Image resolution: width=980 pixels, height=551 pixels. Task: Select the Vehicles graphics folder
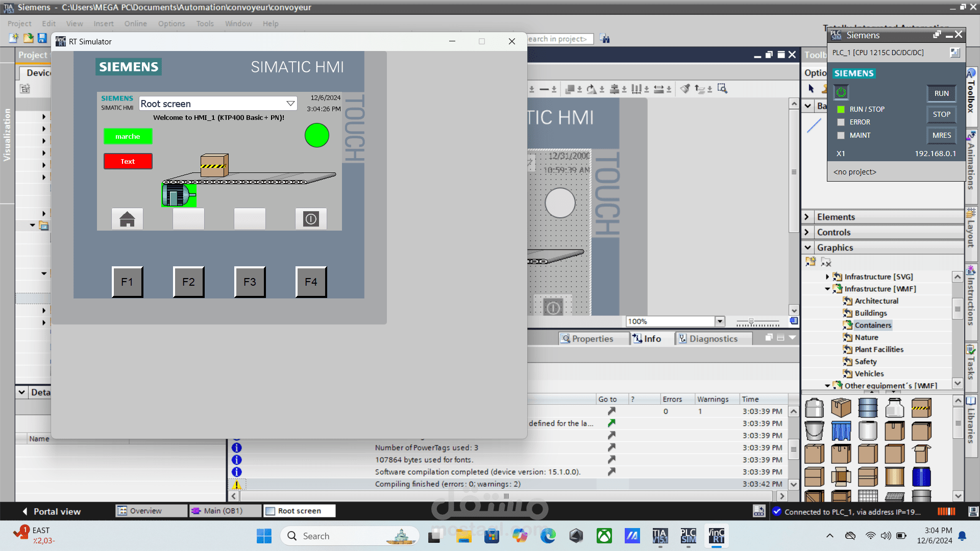pyautogui.click(x=869, y=373)
